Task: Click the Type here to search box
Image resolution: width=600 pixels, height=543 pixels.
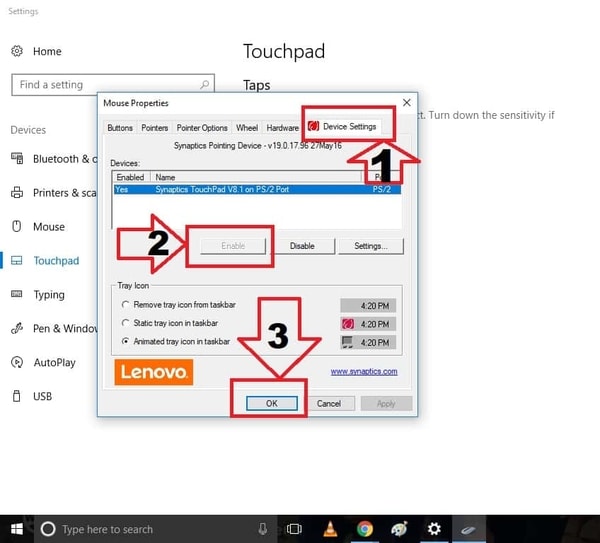Action: pos(156,529)
